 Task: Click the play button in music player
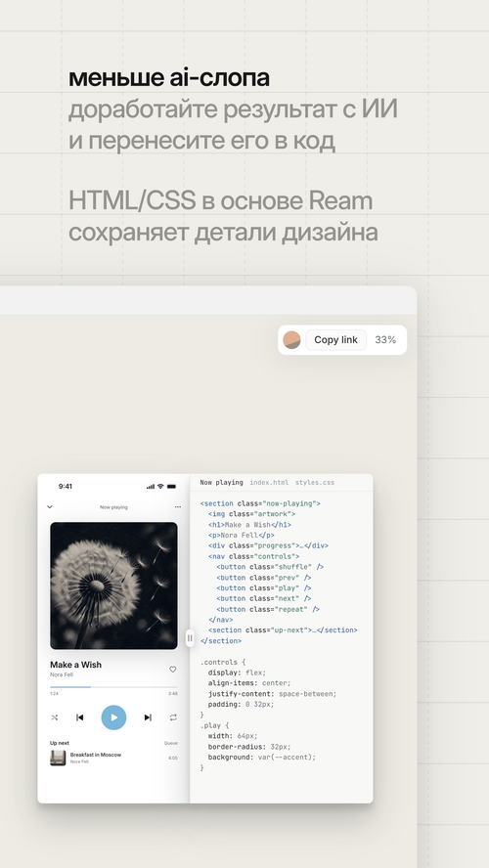(113, 717)
